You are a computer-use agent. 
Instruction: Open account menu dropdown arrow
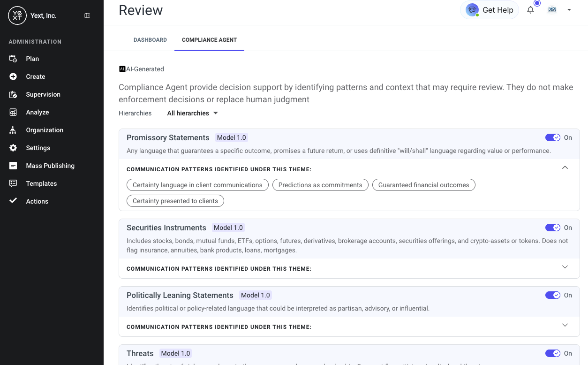569,10
